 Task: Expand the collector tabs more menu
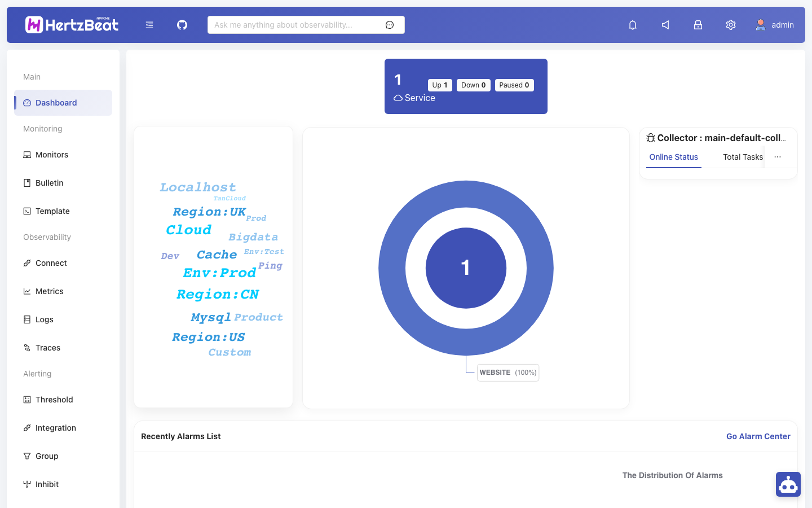click(x=778, y=157)
